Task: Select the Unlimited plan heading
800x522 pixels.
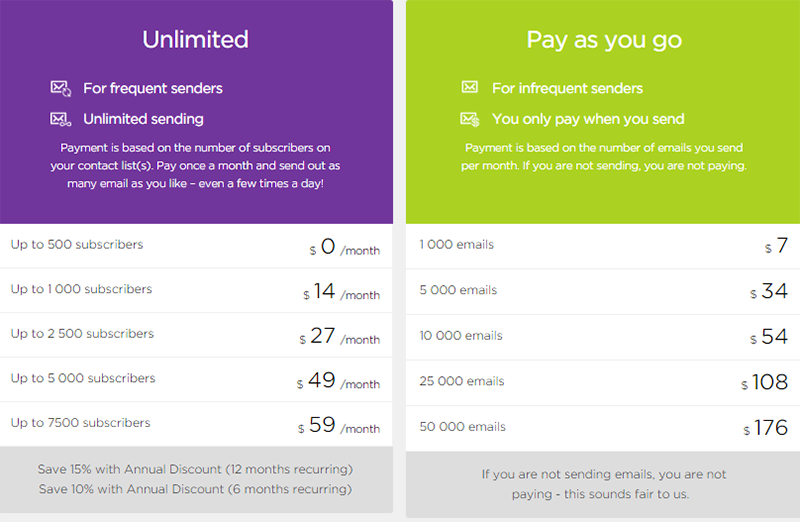Action: click(x=195, y=40)
